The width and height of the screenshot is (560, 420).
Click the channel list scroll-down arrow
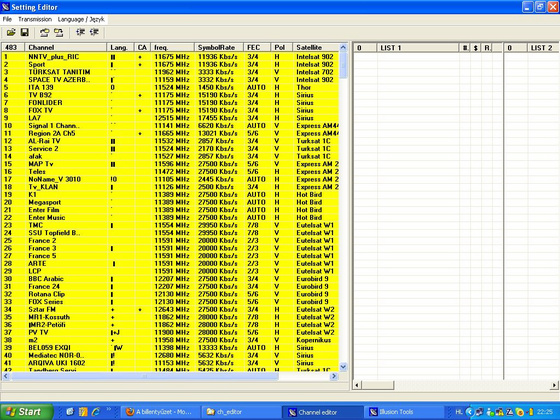point(343,367)
